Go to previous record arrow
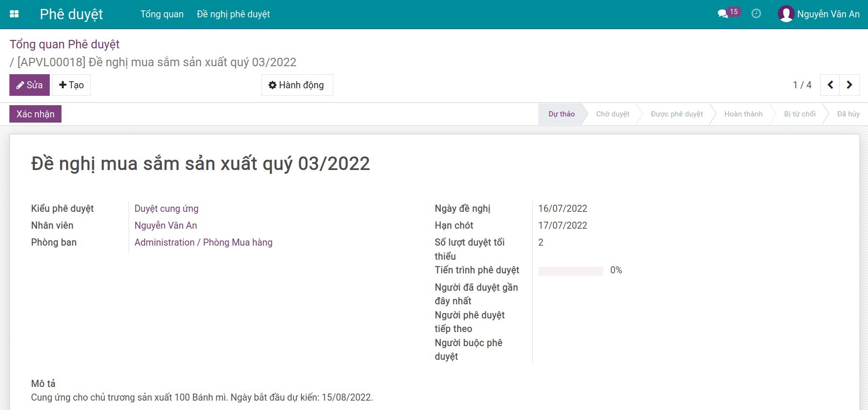 pos(830,85)
